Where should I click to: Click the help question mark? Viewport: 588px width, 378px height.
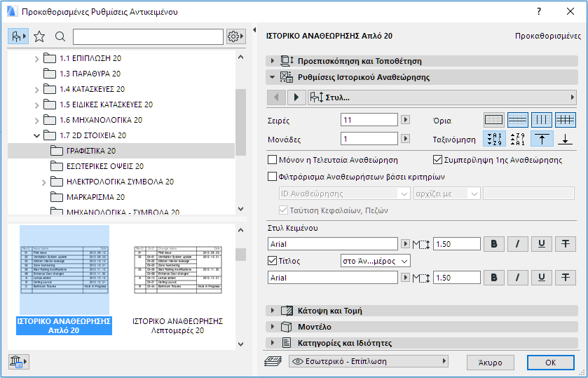[539, 11]
